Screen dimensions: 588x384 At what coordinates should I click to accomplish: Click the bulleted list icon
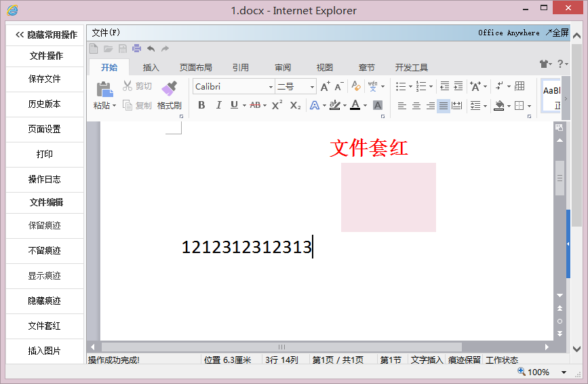click(401, 87)
